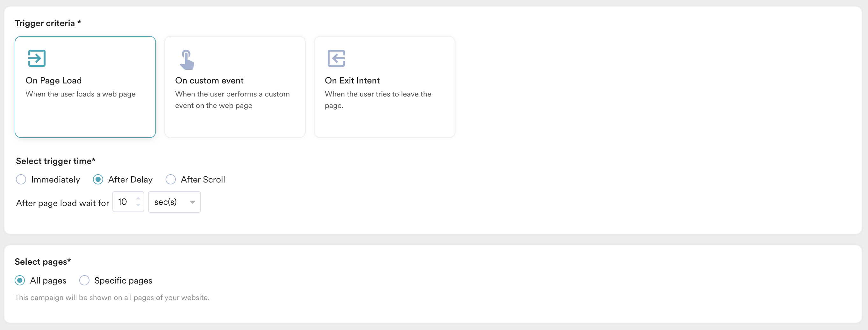This screenshot has height=330, width=868.
Task: Click the wait time field showing 10
Action: pyautogui.click(x=128, y=202)
